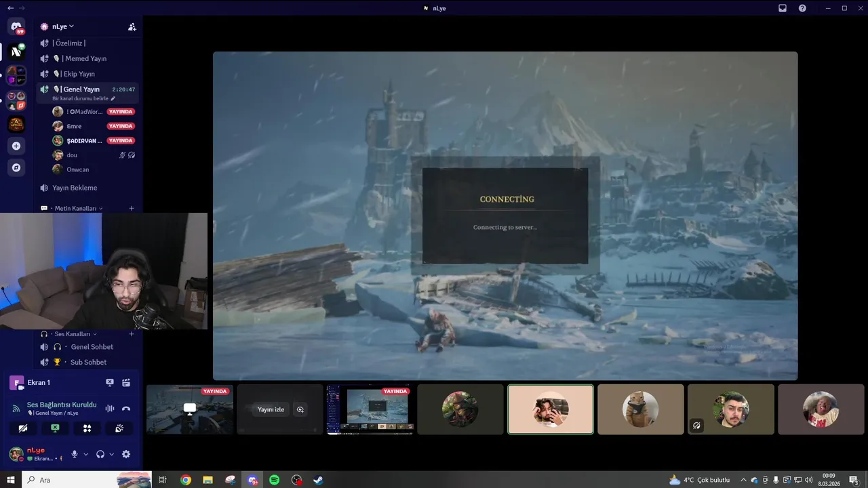Click the main CONNECTING stream view

pyautogui.click(x=505, y=216)
